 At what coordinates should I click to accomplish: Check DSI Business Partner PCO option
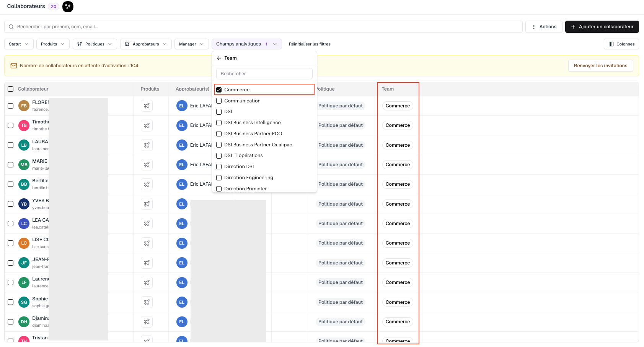[219, 134]
